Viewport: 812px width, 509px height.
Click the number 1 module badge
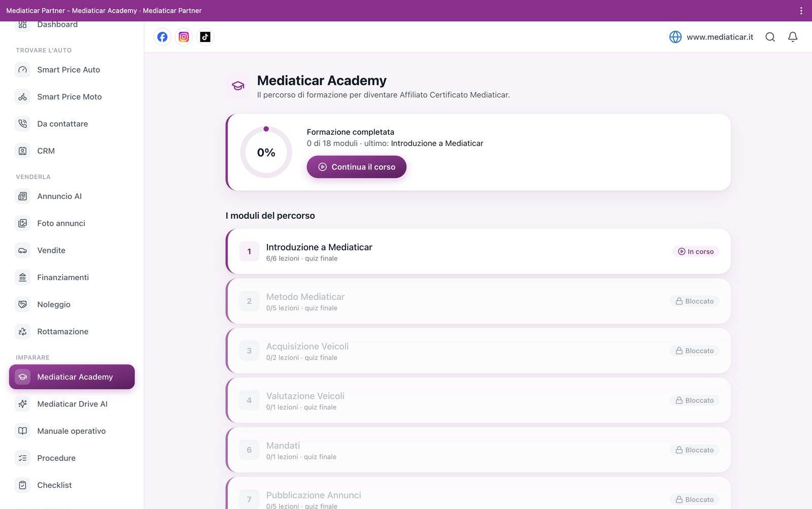[x=249, y=252]
